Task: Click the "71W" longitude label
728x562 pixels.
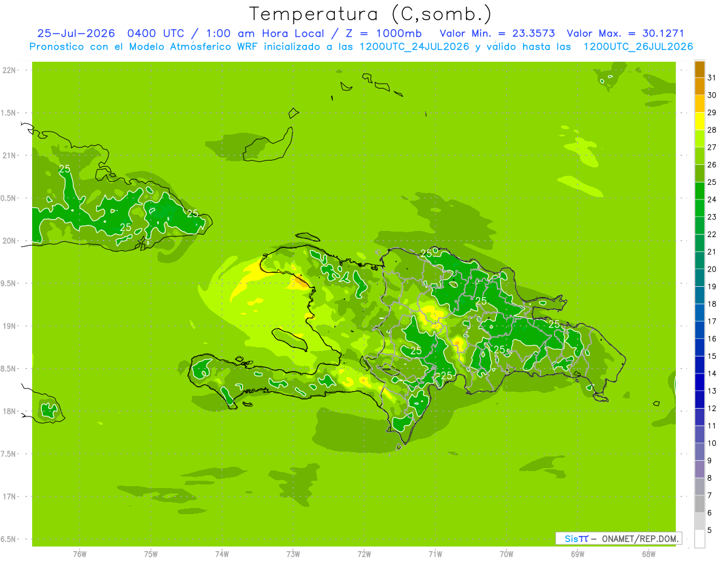Action: coord(435,554)
